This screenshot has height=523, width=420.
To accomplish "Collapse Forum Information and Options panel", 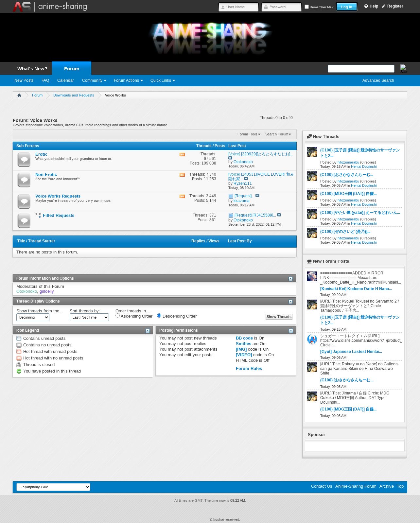I will pyautogui.click(x=290, y=279).
